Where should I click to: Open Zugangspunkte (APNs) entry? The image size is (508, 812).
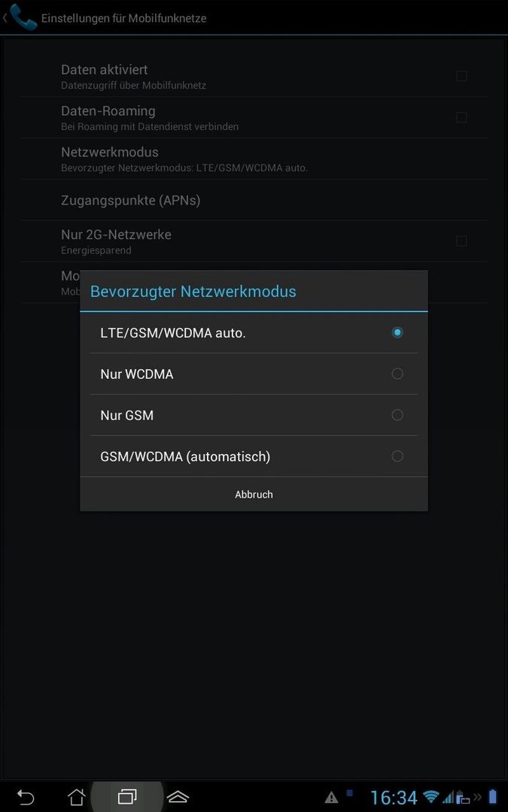coord(254,200)
